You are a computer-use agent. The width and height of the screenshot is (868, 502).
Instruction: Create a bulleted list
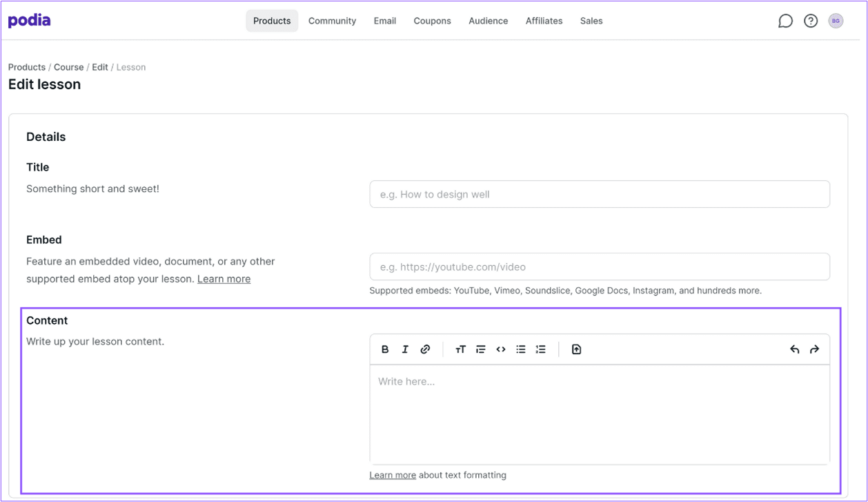[521, 349]
